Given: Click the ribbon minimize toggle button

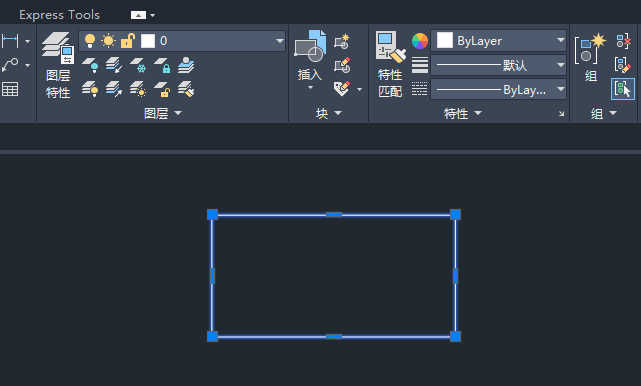Looking at the screenshot, I should click(138, 15).
